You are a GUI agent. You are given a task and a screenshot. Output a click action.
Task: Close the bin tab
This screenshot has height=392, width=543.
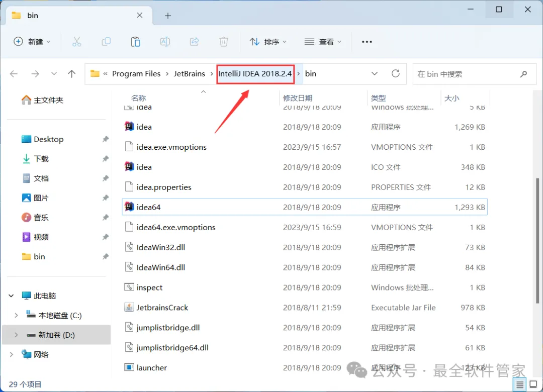coord(140,15)
